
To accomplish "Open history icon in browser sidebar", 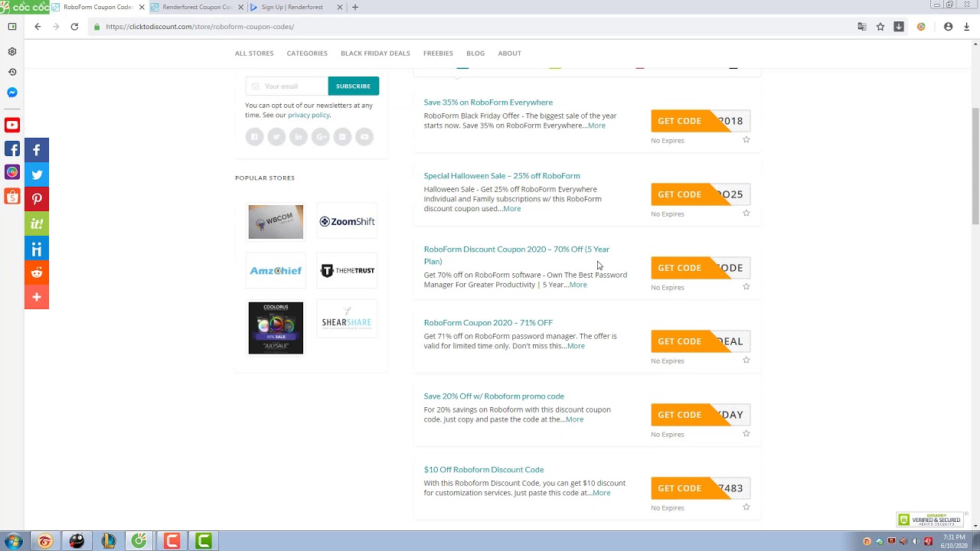I will click(12, 72).
